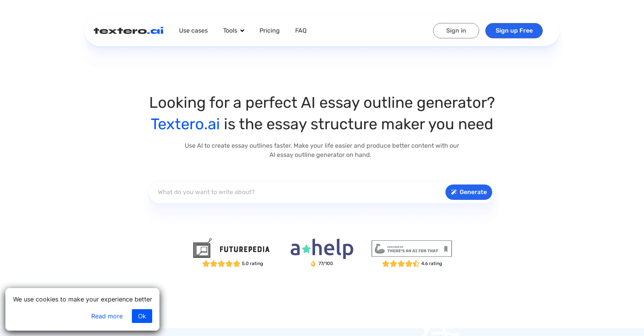
Task: Click the Futurepedia five-star rating
Action: point(221,264)
